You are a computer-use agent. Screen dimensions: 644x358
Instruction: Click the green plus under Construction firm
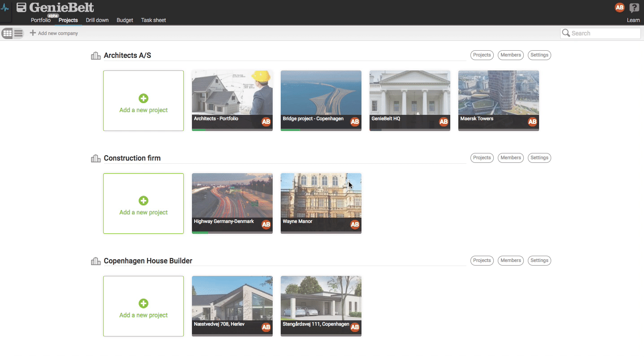coord(144,201)
